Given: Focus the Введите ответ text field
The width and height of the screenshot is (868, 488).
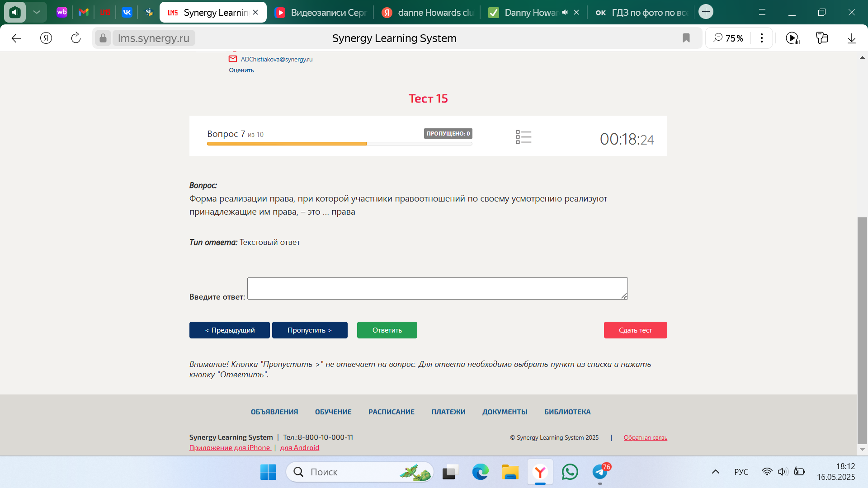Looking at the screenshot, I should point(437,288).
